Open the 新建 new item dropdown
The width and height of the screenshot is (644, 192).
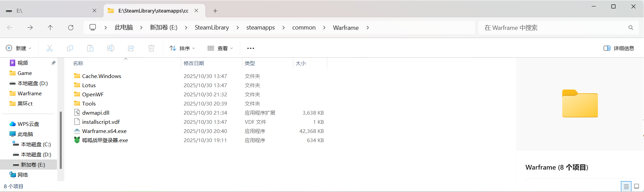19,48
